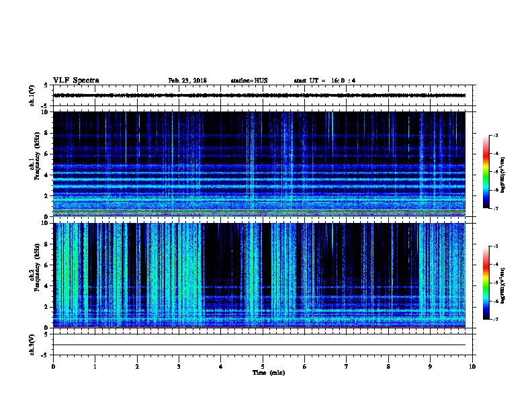Click the ch.1 frequency spectrogram panel
Screen dimensions: 532x411
pos(259,164)
